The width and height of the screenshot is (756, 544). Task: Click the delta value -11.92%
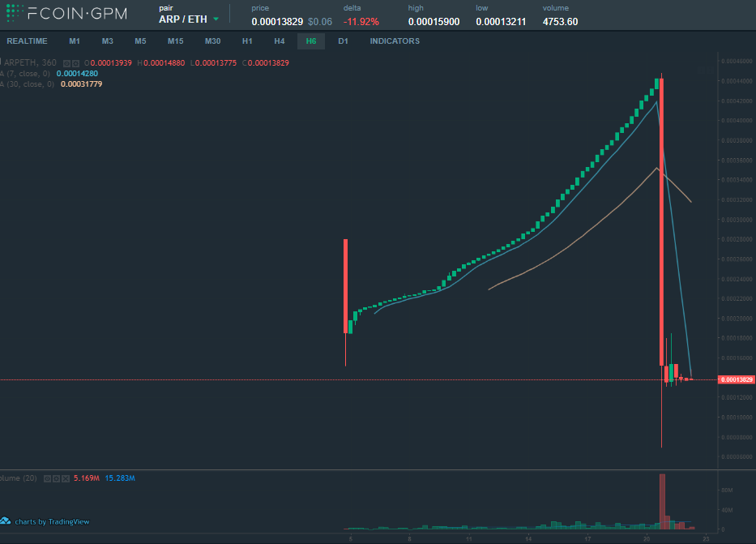(361, 22)
